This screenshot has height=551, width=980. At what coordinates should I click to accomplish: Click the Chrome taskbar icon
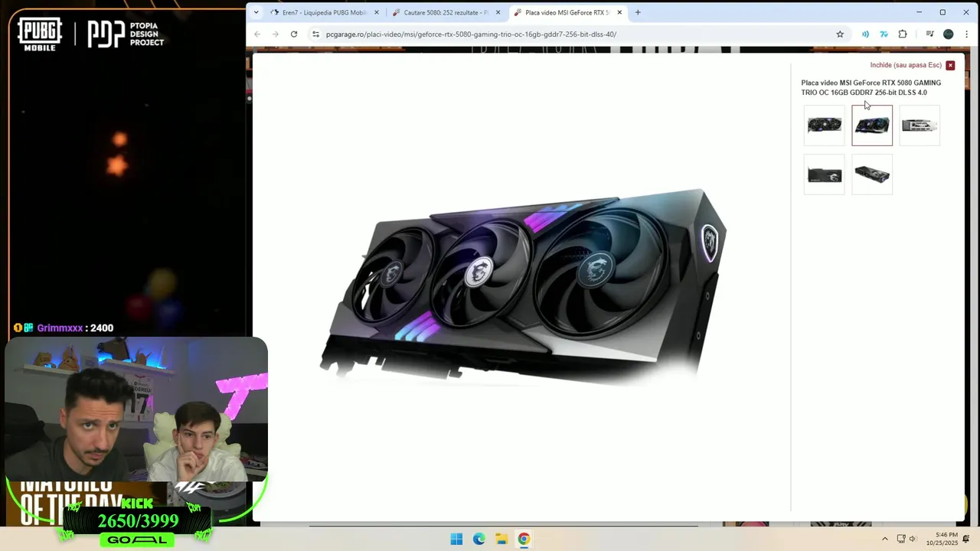[x=524, y=539]
